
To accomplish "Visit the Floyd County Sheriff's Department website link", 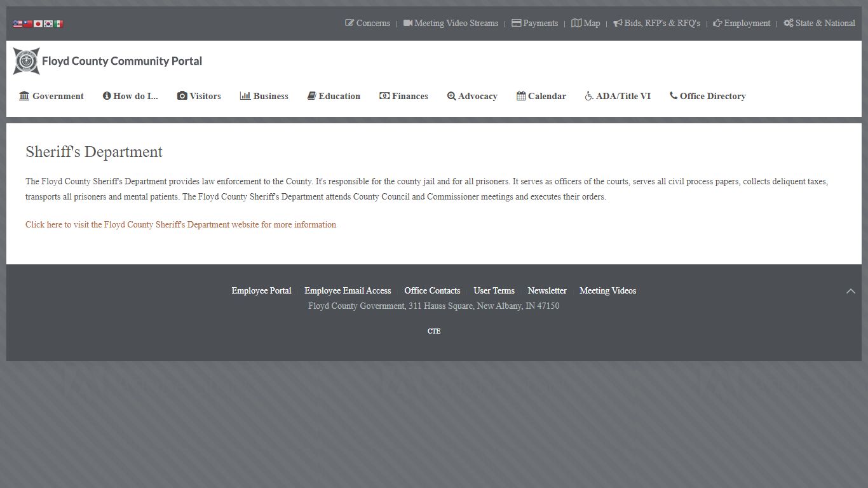I will coord(180,224).
